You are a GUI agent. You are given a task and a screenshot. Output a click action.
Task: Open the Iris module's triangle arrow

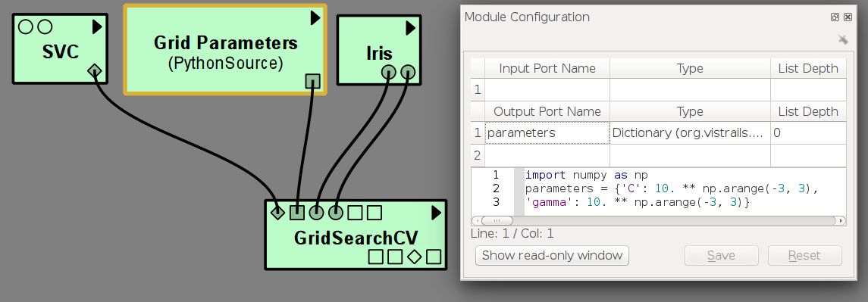tap(410, 28)
